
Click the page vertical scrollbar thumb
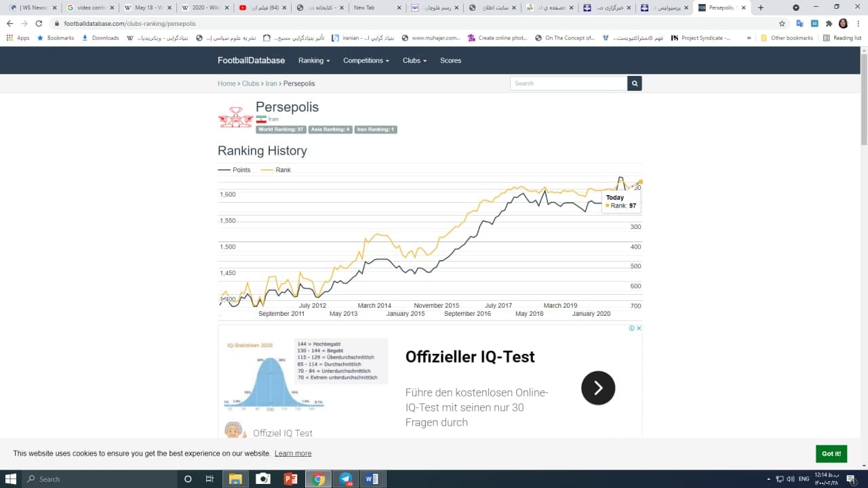click(x=864, y=99)
